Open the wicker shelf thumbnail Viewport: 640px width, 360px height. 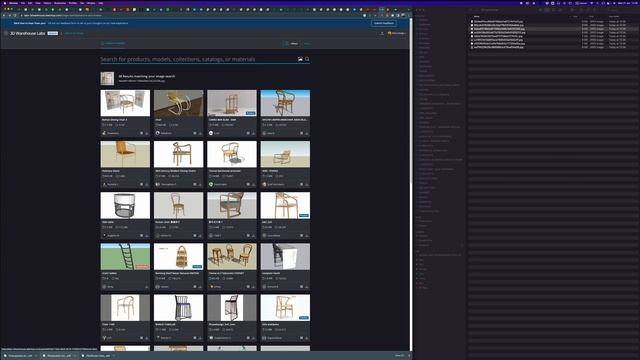coord(178,257)
